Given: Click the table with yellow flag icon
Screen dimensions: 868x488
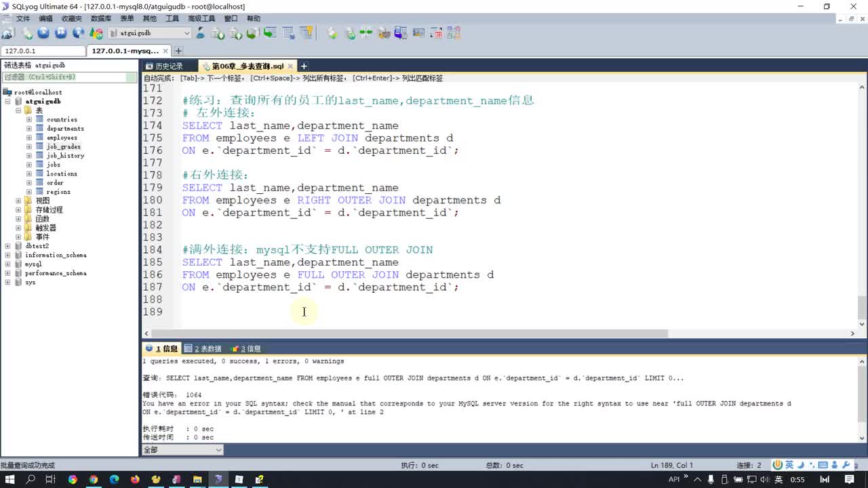Looking at the screenshot, I should tap(307, 33).
